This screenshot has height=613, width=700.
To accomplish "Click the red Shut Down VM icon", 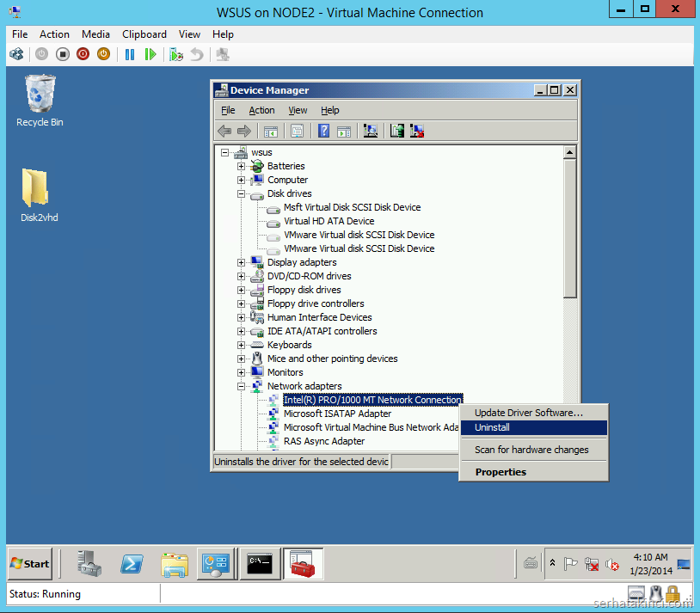I will pos(83,54).
